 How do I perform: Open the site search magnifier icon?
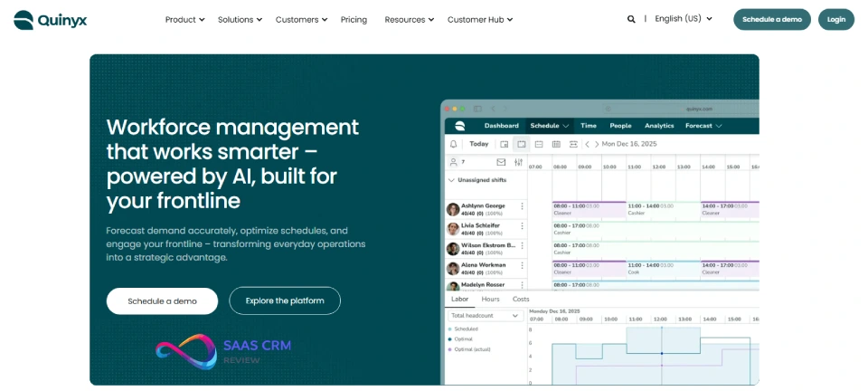coord(631,19)
